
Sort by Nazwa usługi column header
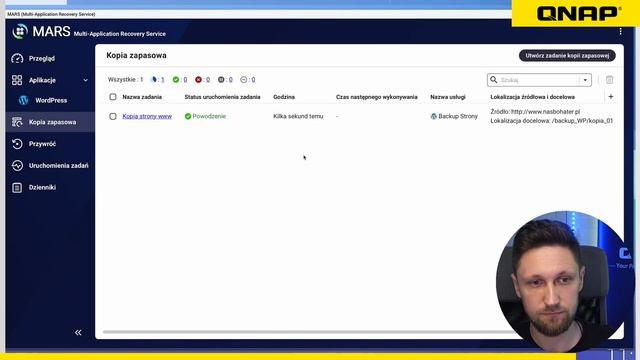448,97
